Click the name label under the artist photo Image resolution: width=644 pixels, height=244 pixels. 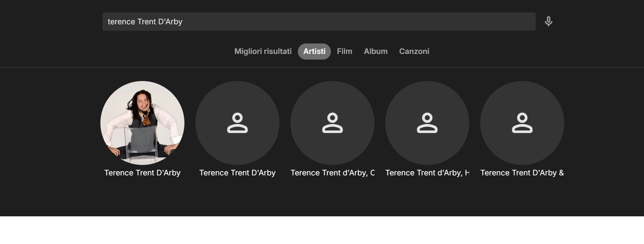click(142, 173)
